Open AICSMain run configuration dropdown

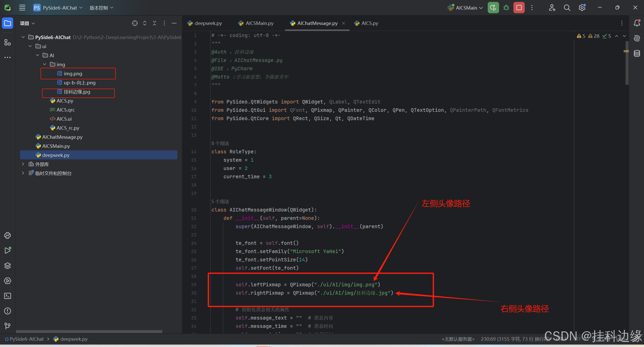(x=465, y=8)
